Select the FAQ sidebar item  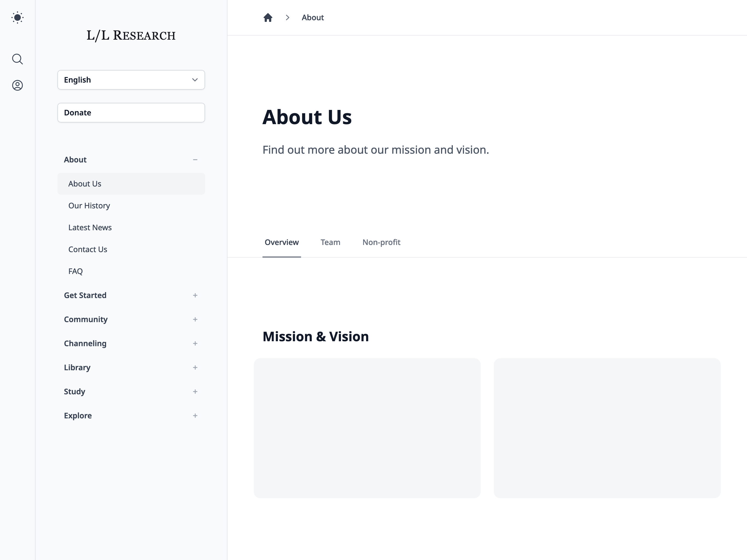coord(76,271)
